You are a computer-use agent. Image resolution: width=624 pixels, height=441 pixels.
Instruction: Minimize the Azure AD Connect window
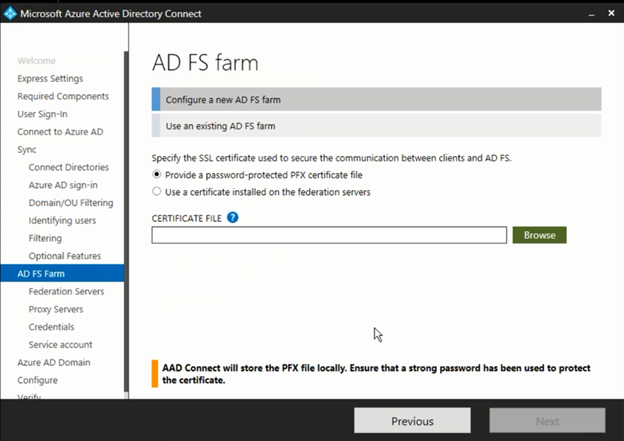click(x=591, y=15)
